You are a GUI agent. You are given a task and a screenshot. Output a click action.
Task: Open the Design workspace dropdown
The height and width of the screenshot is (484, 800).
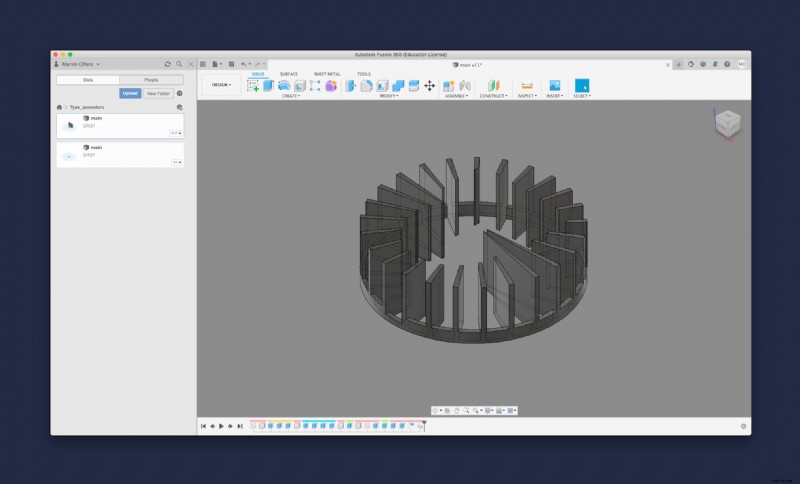(x=222, y=85)
